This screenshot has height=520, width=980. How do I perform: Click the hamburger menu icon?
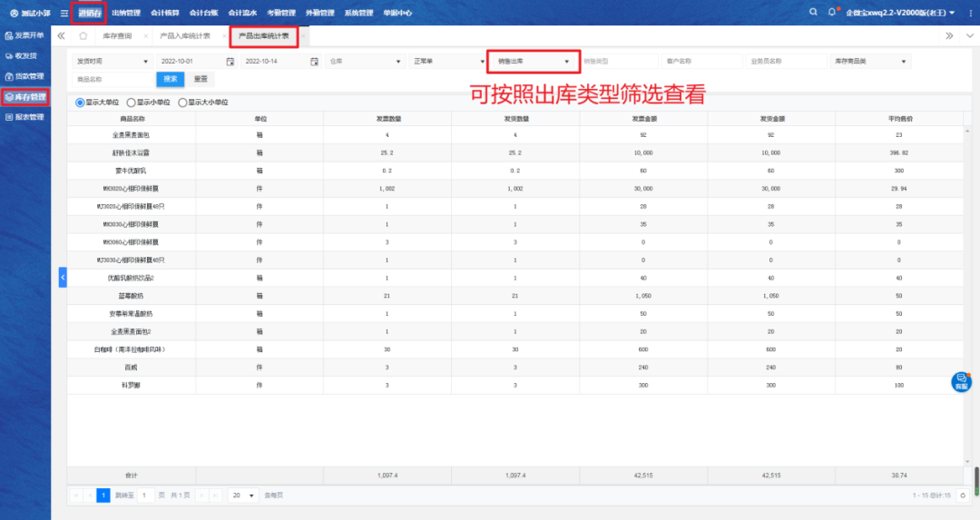pos(64,14)
